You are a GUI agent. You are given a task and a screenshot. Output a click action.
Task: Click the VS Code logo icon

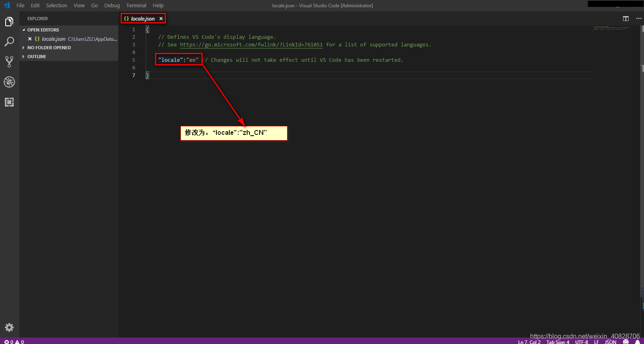6,5
